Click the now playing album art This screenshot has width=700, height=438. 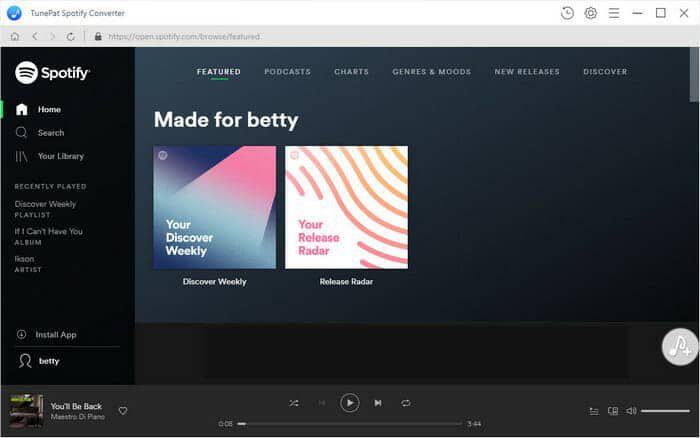coord(26,411)
